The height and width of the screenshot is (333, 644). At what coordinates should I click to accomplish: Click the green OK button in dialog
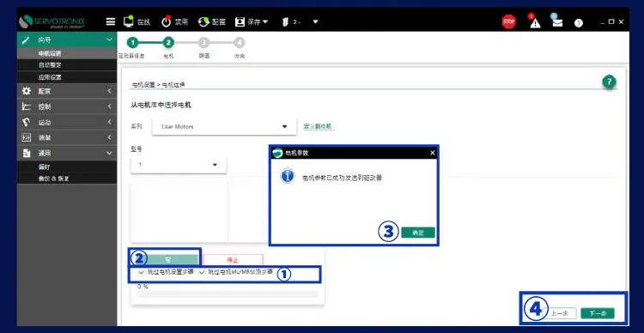point(417,233)
